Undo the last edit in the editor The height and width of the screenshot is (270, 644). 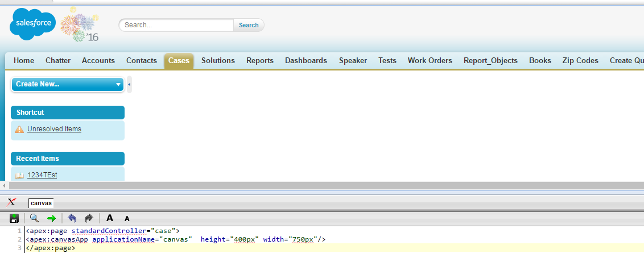[x=72, y=218]
